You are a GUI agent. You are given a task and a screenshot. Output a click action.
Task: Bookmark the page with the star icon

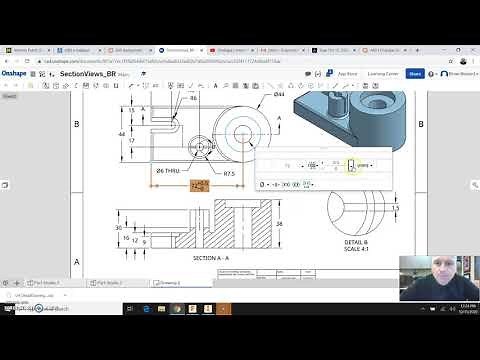(x=451, y=61)
